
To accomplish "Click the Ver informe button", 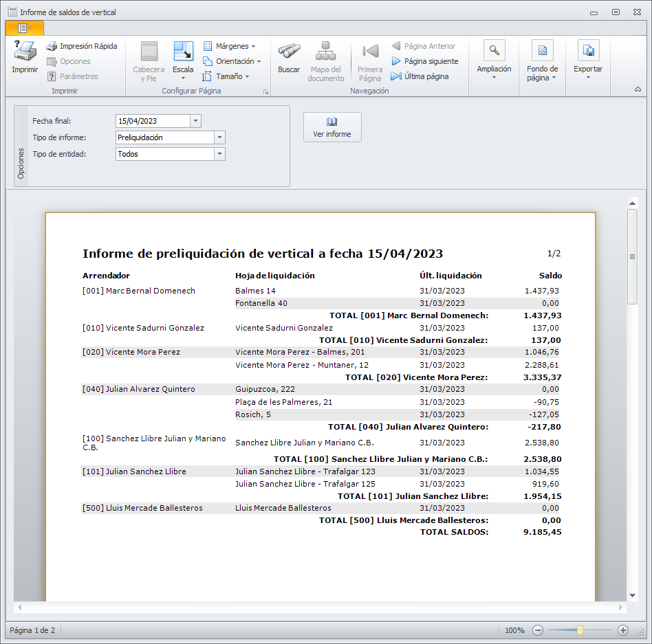I will pos(332,127).
